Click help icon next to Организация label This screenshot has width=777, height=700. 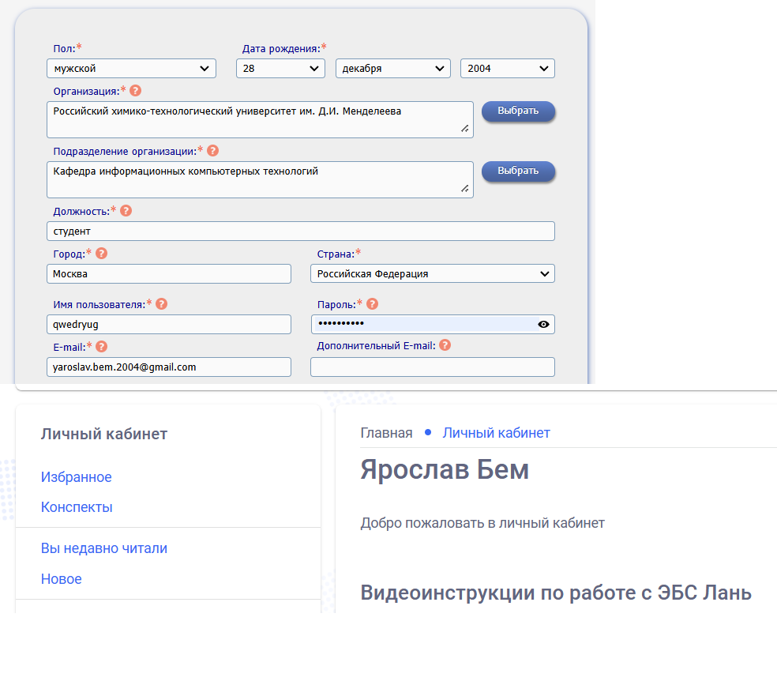pyautogui.click(x=136, y=91)
